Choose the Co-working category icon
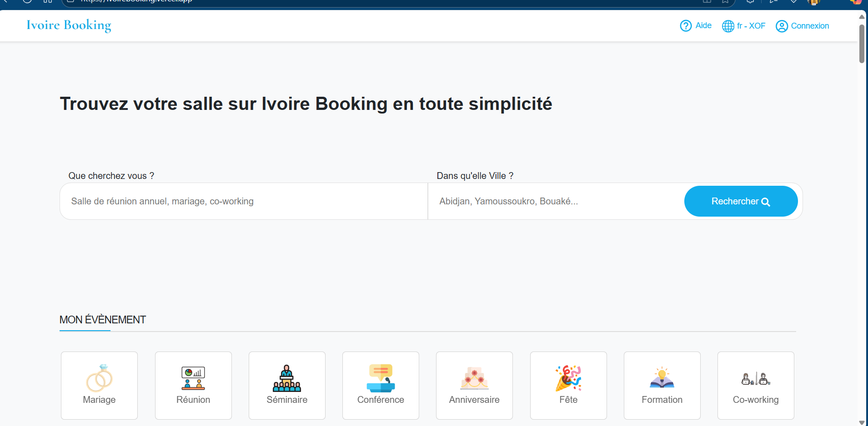Screen dimensions: 868x426 coord(756,378)
